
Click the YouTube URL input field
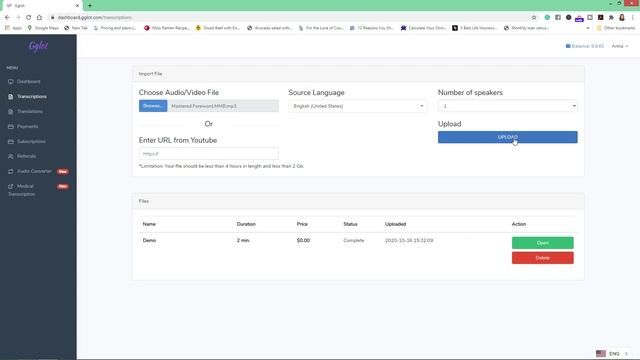209,154
